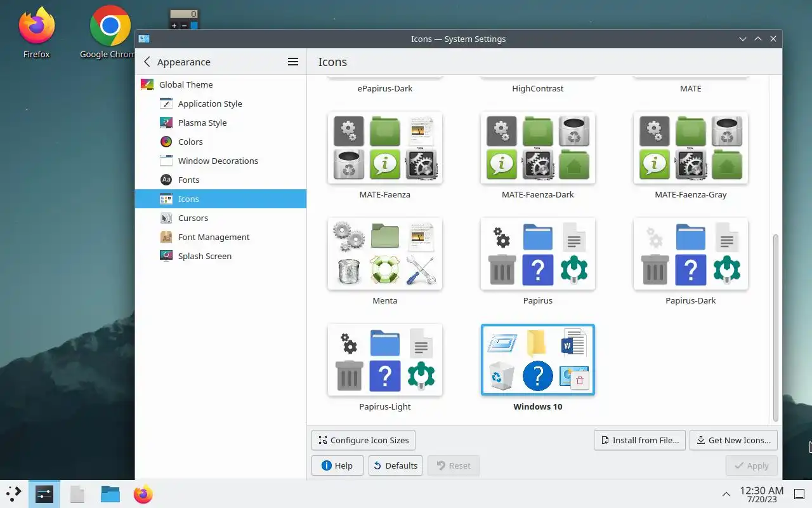Click Install from File button
This screenshot has height=508, width=812.
tap(639, 440)
